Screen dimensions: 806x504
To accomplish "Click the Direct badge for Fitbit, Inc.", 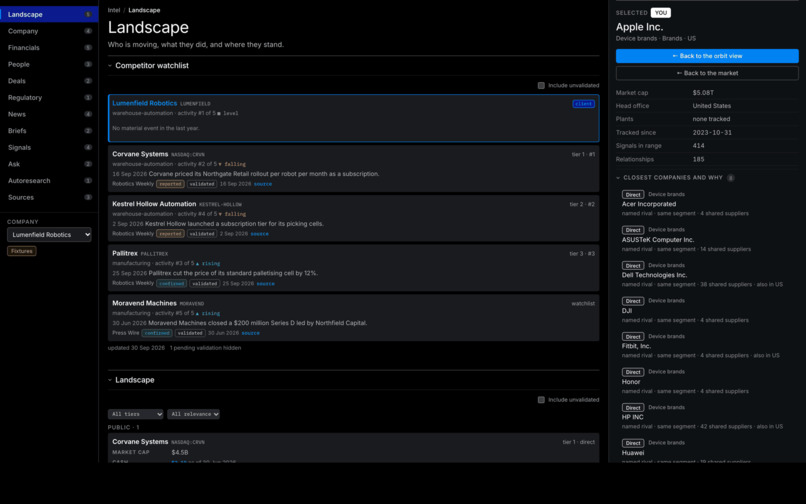I will [633, 336].
